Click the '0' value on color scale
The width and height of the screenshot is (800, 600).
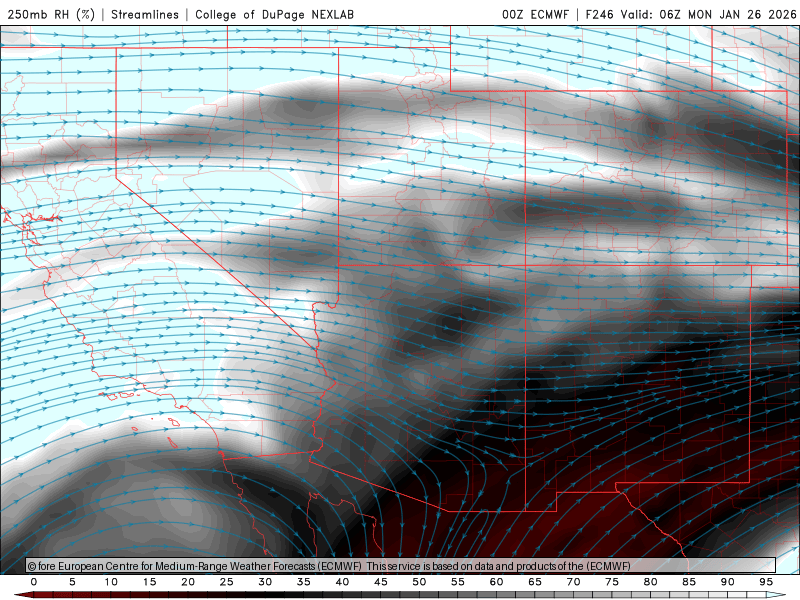click(34, 582)
